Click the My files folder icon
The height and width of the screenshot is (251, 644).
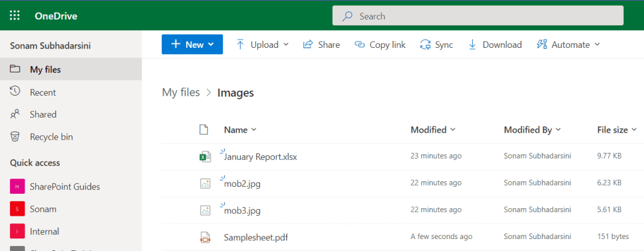point(15,69)
